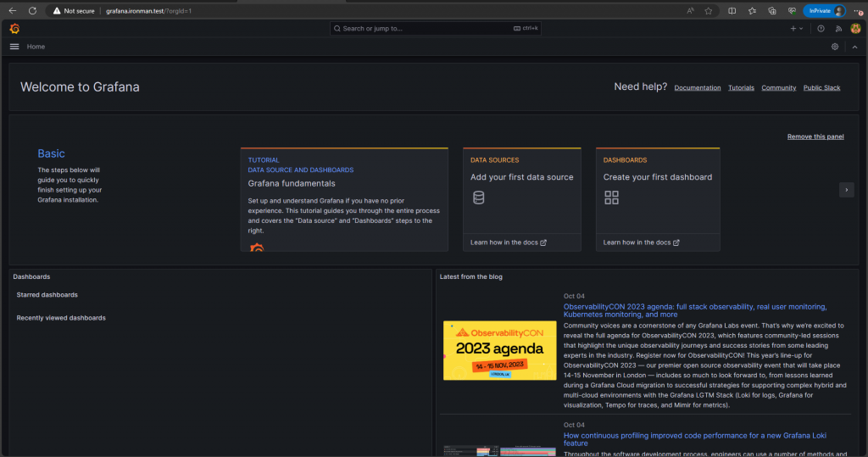
Task: Reload the page with refresh icon
Action: click(33, 10)
